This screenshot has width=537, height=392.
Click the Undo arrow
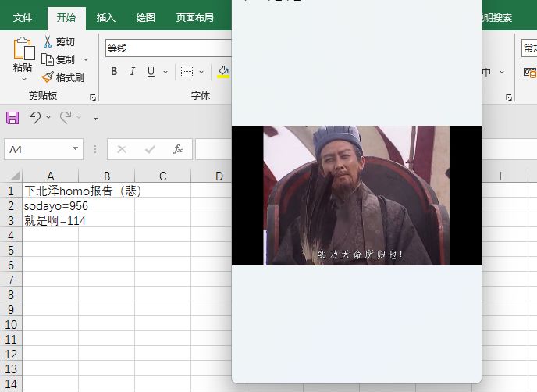[34, 118]
